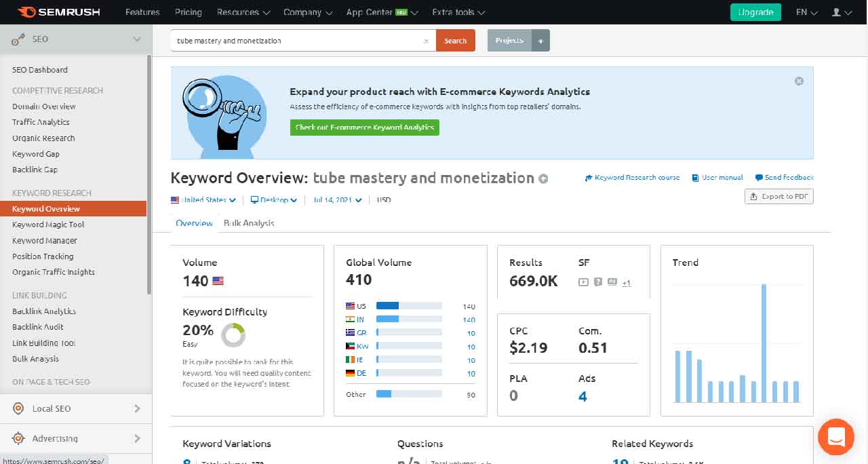The height and width of the screenshot is (464, 868).
Task: Open Link Building Tool
Action: 44,343
